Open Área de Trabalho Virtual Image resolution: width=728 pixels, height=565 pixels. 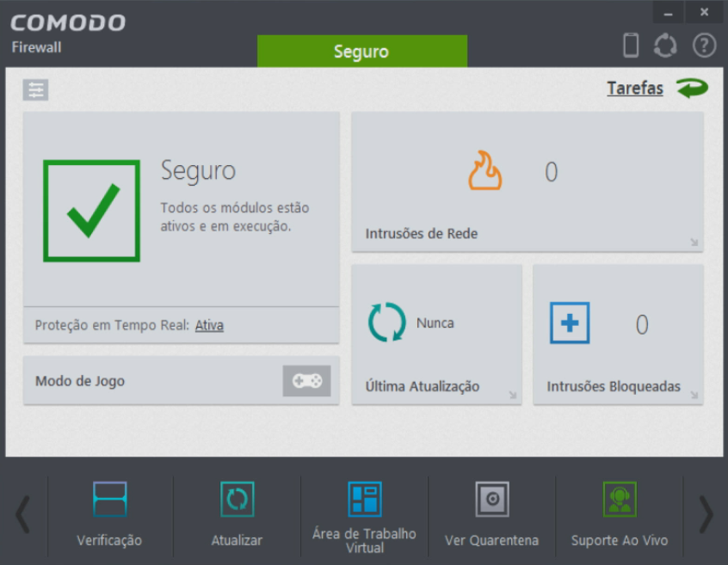(365, 518)
